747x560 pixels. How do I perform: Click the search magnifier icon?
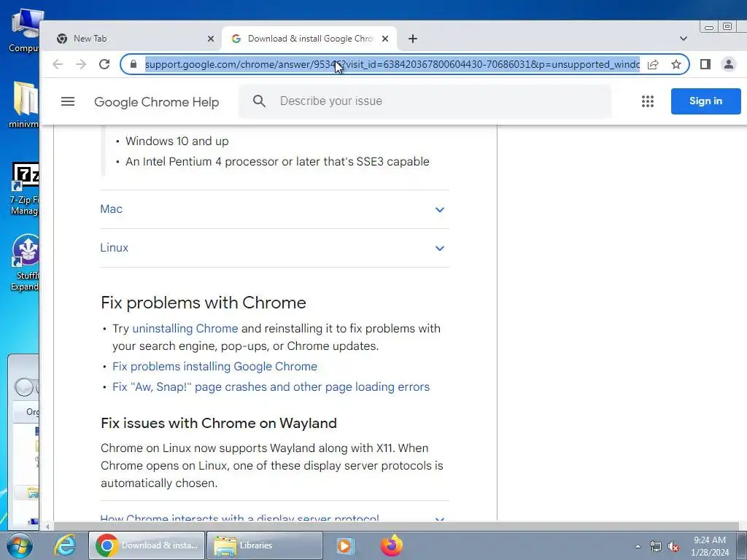(259, 101)
